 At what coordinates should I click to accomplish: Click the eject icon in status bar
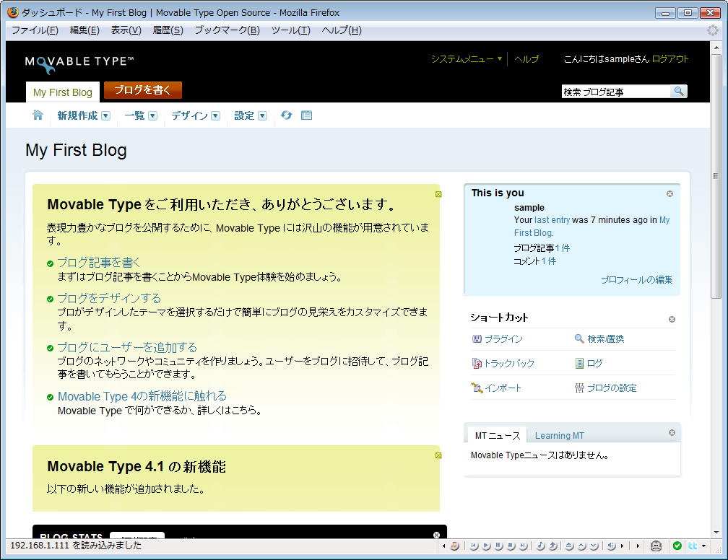[x=569, y=546]
